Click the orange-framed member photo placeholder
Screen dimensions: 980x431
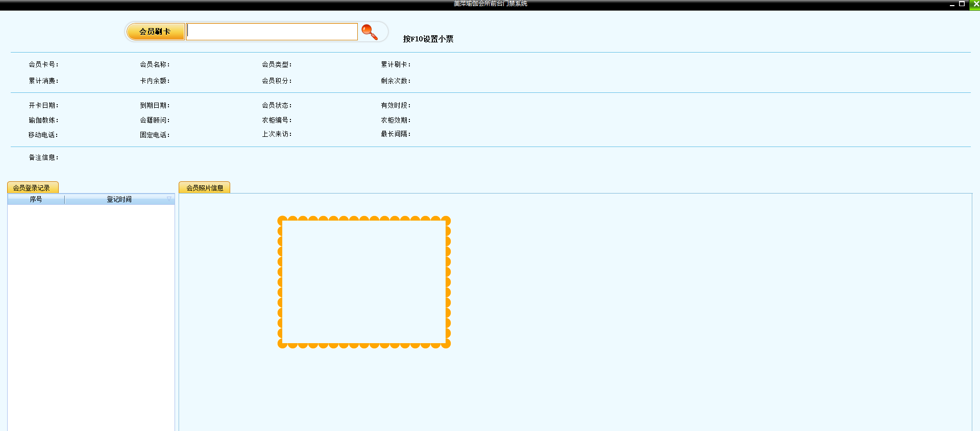tap(364, 282)
